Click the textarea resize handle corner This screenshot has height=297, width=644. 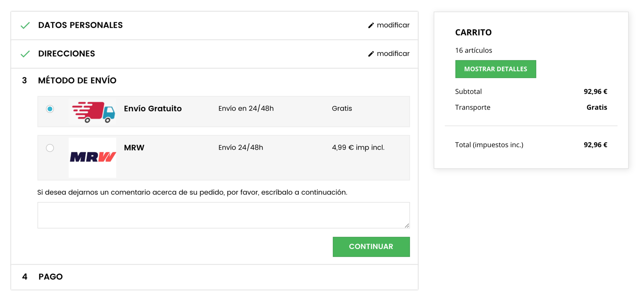point(407,226)
